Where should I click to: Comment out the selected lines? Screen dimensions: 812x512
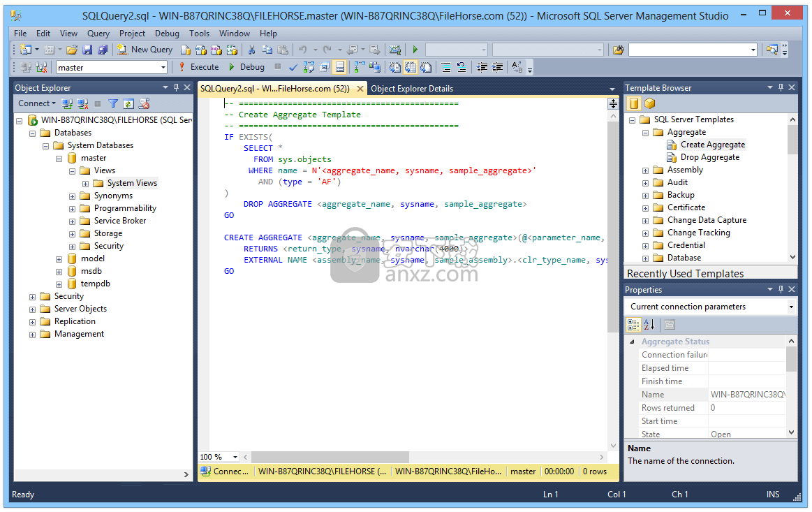point(446,67)
